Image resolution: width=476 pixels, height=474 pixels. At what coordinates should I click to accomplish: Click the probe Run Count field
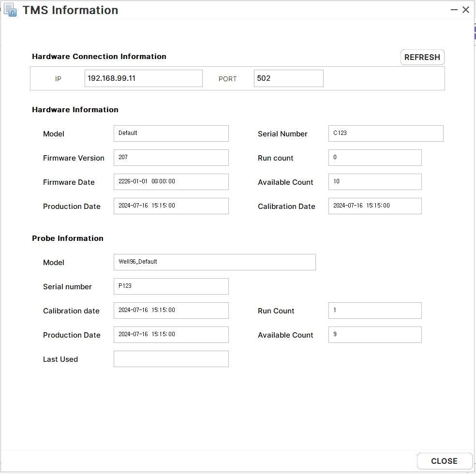click(375, 311)
